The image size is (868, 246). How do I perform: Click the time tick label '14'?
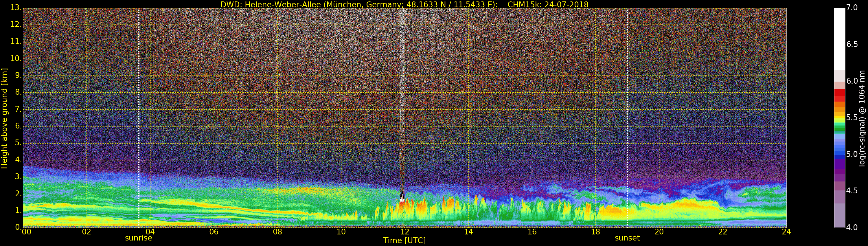pos(468,232)
